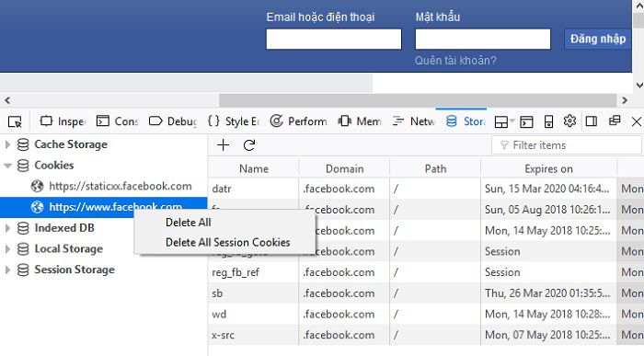Sort cookies by Name column header
The height and width of the screenshot is (356, 644).
254,168
